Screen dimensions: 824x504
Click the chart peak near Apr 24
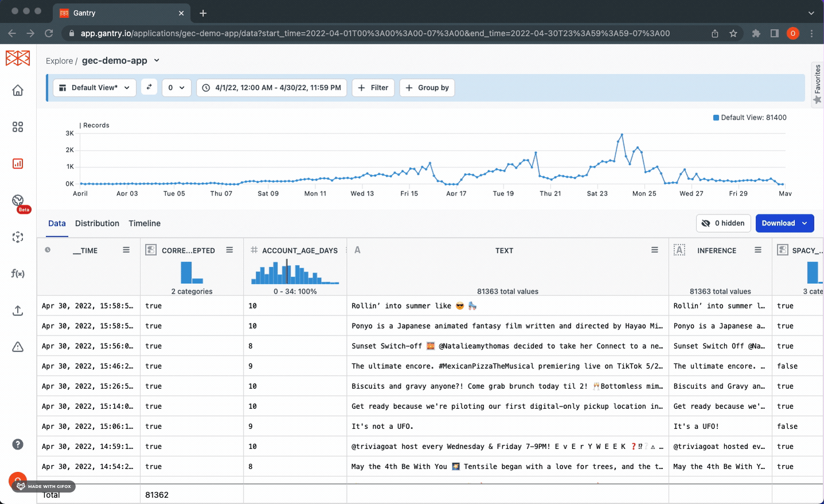(x=622, y=135)
